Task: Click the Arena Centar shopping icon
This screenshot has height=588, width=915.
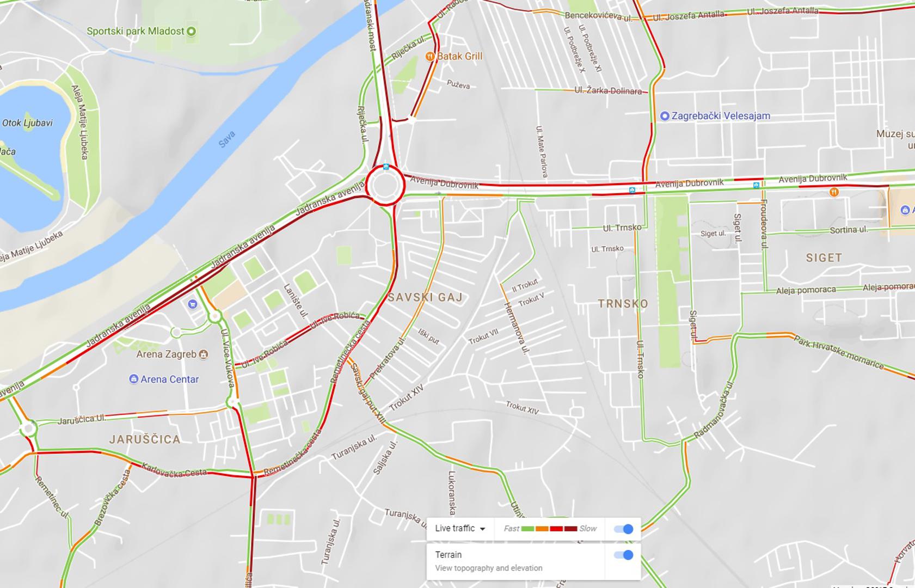Action: coord(133,379)
